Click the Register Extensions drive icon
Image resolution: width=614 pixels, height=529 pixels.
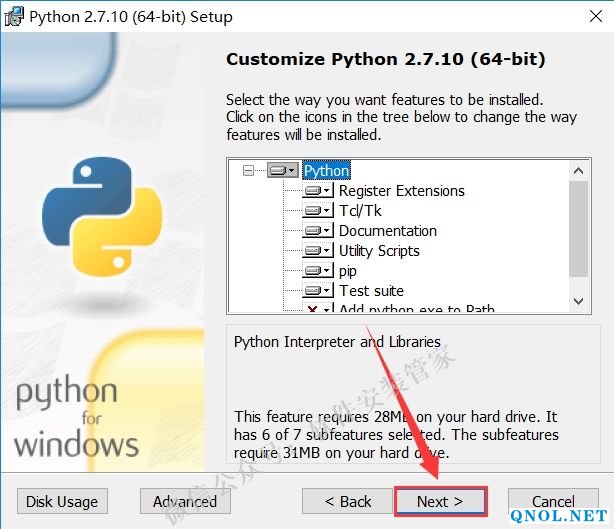[318, 191]
